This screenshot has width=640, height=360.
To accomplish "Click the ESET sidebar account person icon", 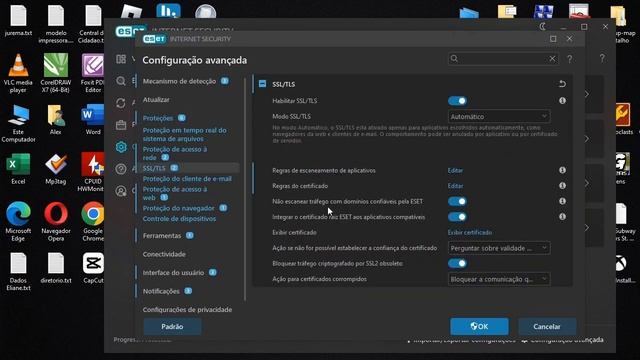I will pyautogui.click(x=121, y=191).
